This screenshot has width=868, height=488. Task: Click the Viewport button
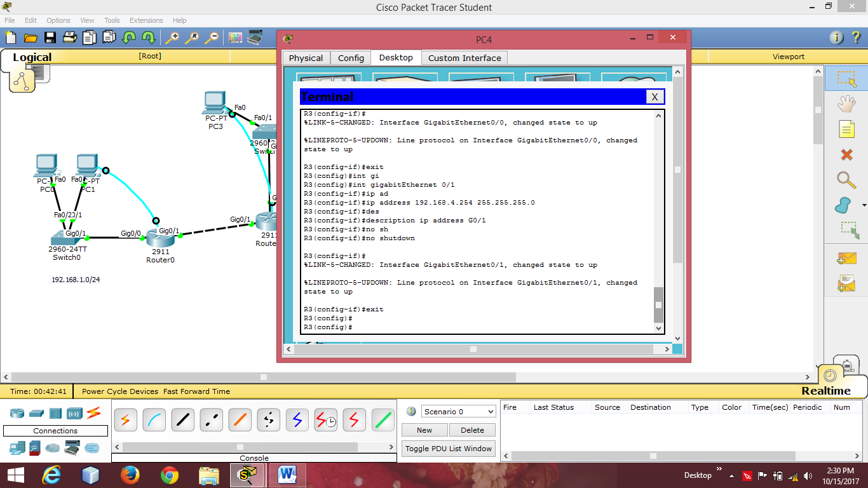(789, 57)
